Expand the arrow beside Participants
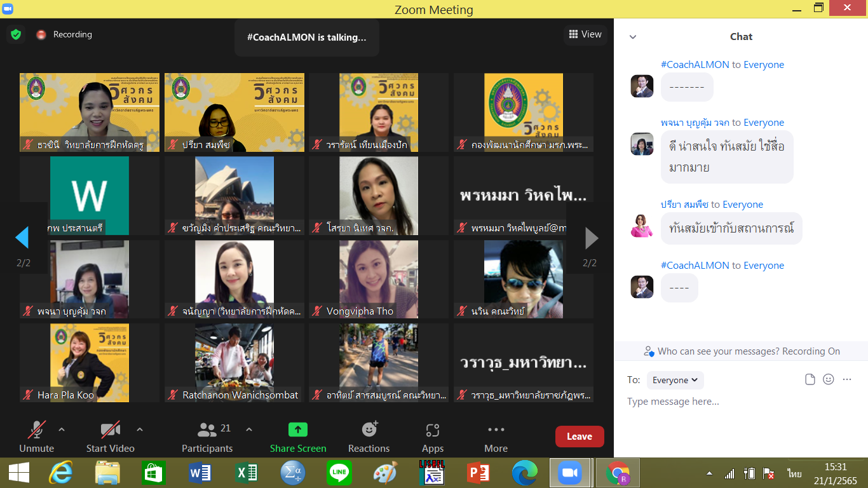Image resolution: width=868 pixels, height=488 pixels. point(249,430)
